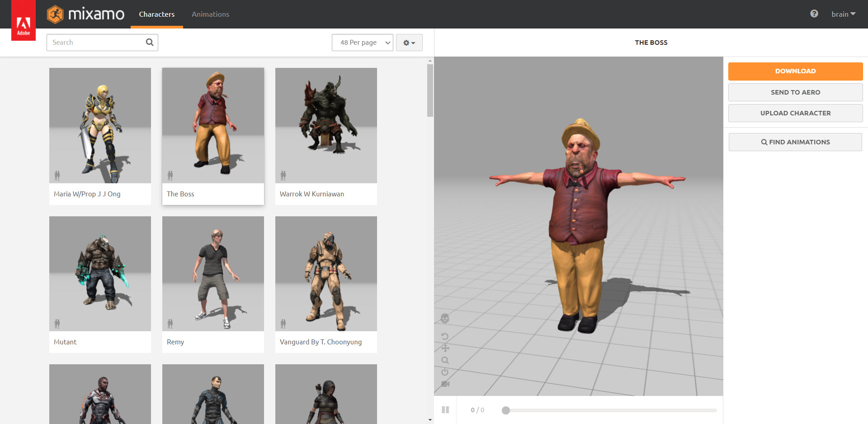
Task: Click UPLOAD CHARACTER button
Action: [x=795, y=113]
